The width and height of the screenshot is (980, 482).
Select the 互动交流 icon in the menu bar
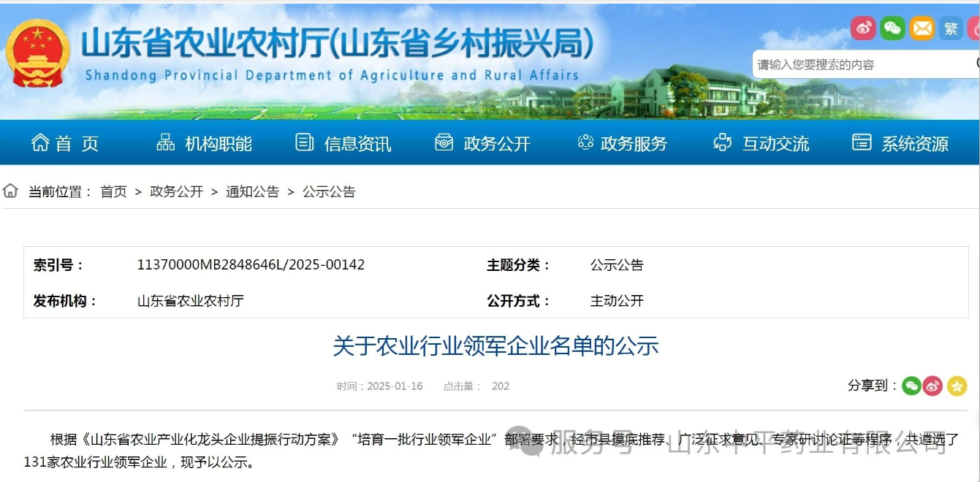pyautogui.click(x=722, y=143)
